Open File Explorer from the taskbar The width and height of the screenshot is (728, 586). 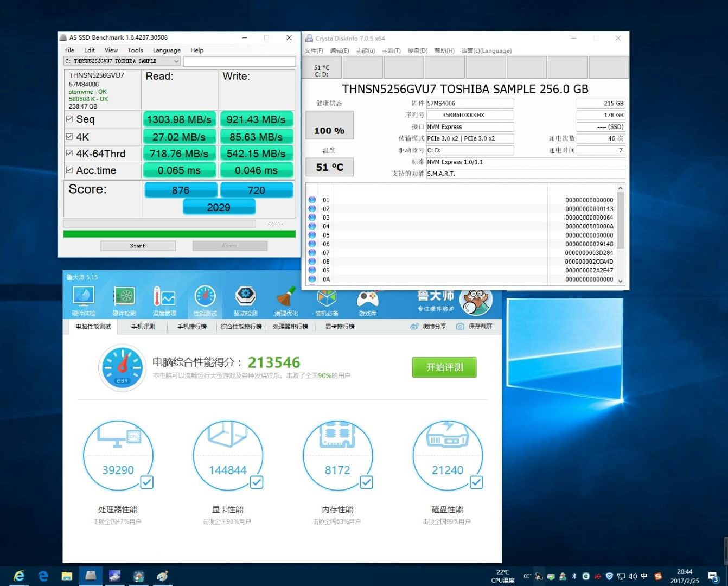click(x=67, y=576)
